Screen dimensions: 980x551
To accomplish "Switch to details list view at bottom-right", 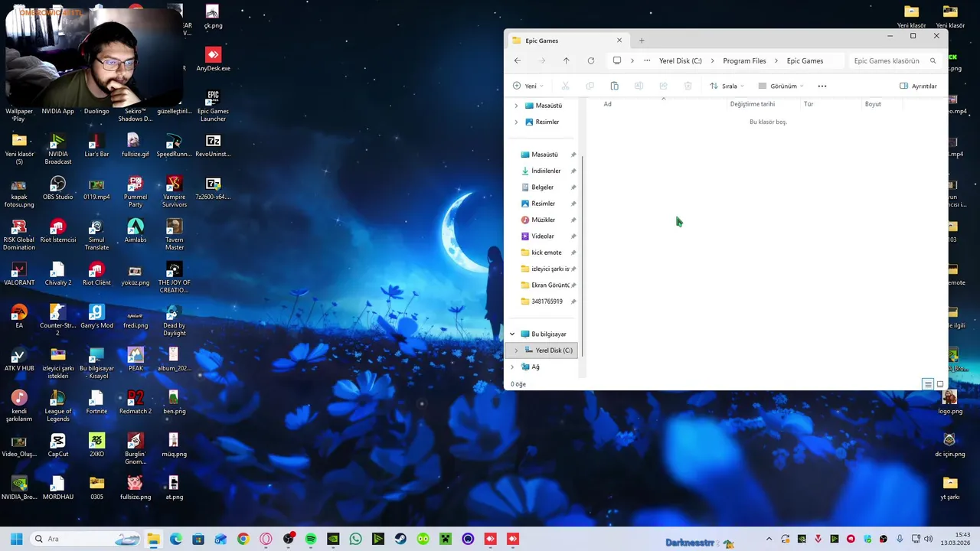I will point(927,384).
